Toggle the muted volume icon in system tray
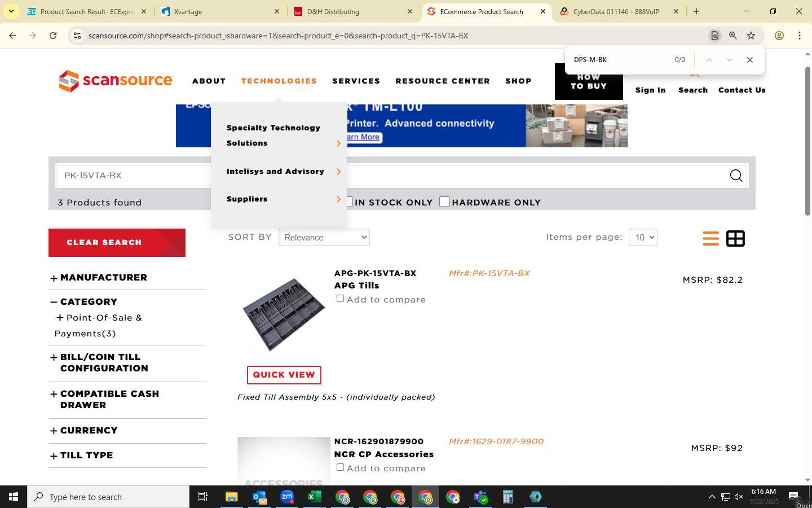 739,497
